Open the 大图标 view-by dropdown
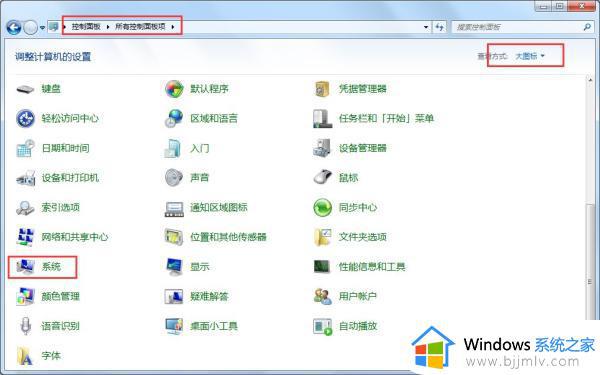 pyautogui.click(x=530, y=56)
